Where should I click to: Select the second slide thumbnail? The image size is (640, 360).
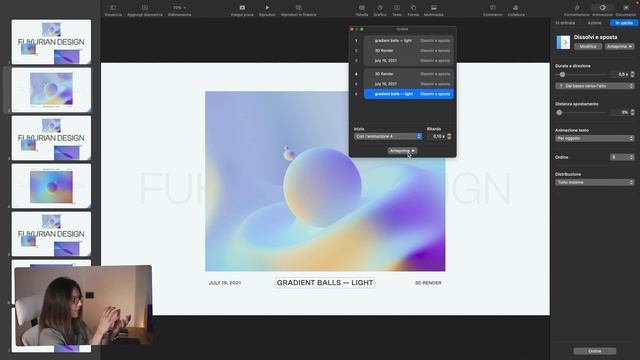[51, 90]
